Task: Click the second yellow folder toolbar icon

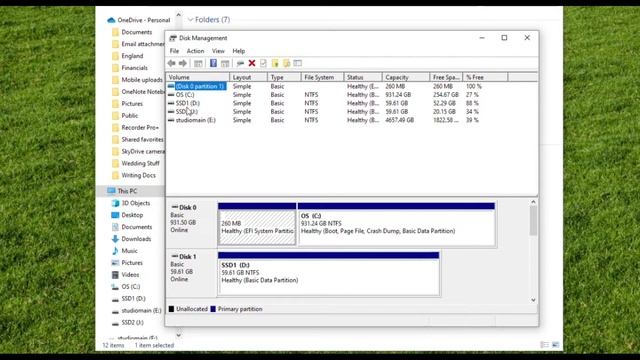Action: click(287, 63)
